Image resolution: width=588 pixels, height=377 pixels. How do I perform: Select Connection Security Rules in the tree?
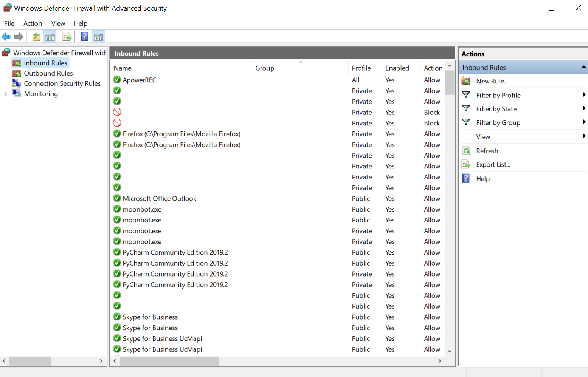click(x=62, y=83)
